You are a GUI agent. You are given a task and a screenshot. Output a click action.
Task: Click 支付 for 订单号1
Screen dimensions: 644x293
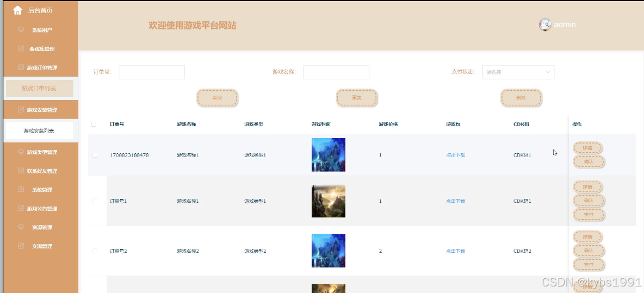click(x=589, y=214)
